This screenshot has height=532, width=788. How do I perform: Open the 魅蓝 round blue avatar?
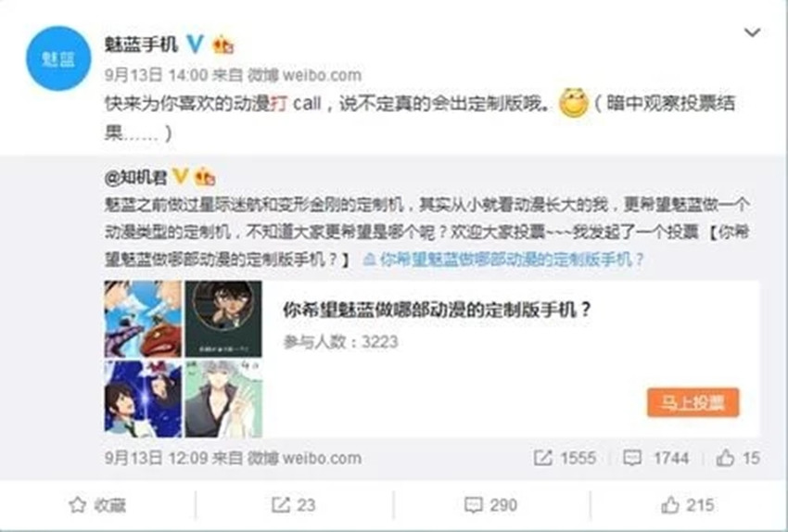click(x=58, y=58)
